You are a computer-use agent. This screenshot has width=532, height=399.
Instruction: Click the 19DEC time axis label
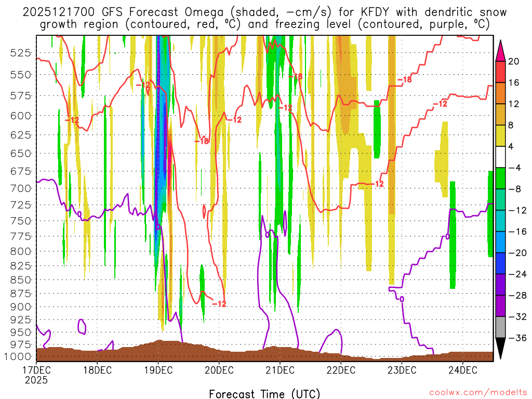coord(158,369)
